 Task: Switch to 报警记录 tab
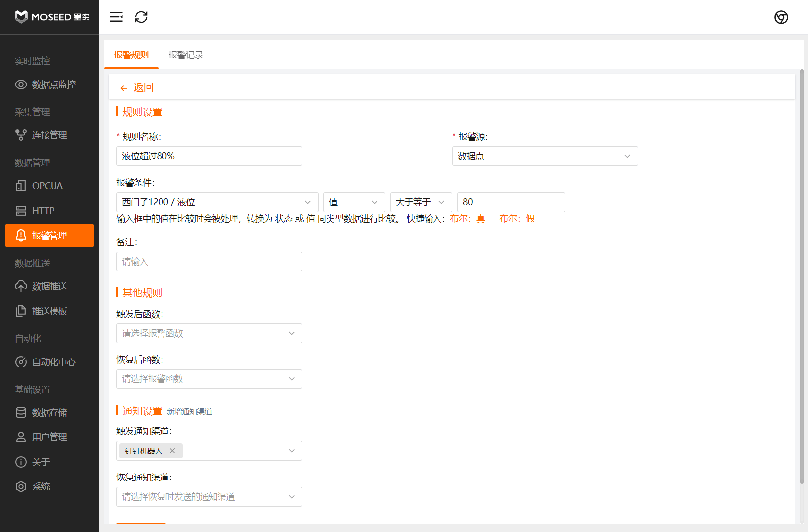point(186,54)
